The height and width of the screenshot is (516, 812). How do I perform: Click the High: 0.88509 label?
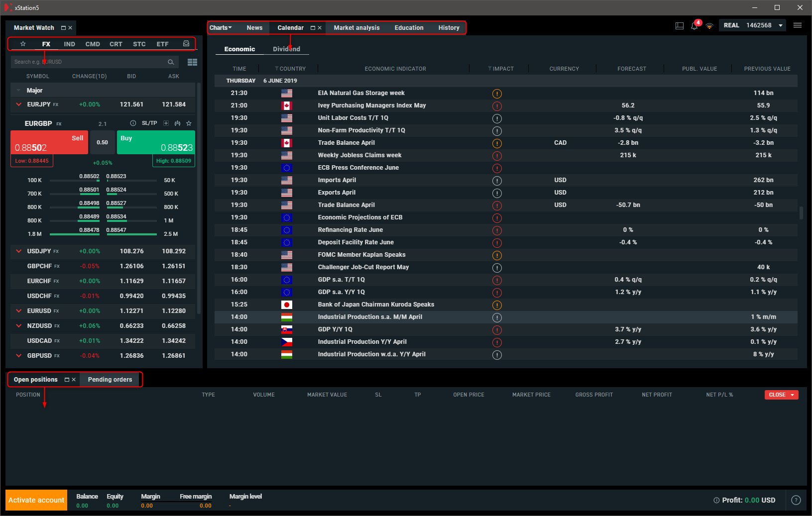pos(174,161)
